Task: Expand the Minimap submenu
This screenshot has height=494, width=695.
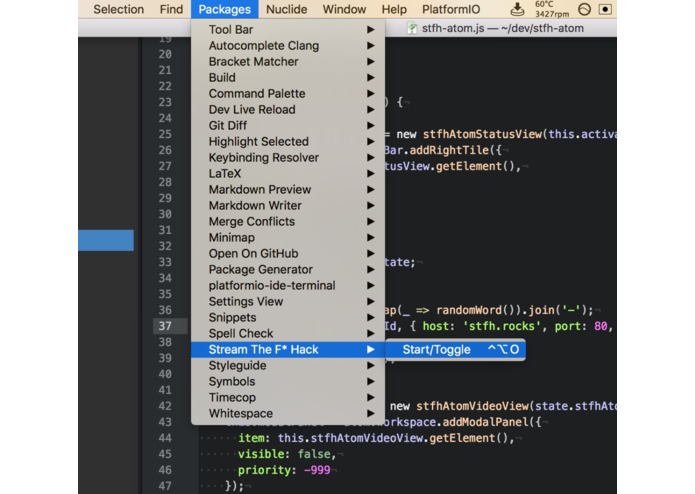Action: coord(288,237)
